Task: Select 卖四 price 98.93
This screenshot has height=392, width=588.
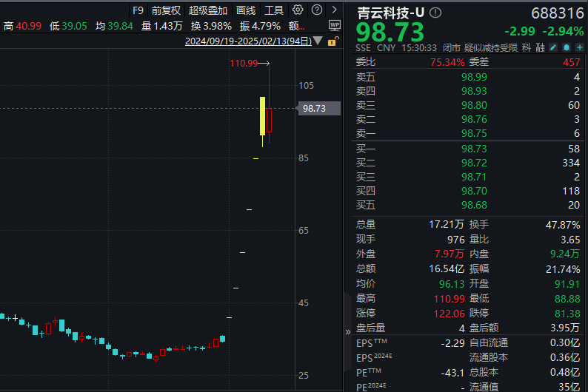Action: [474, 91]
